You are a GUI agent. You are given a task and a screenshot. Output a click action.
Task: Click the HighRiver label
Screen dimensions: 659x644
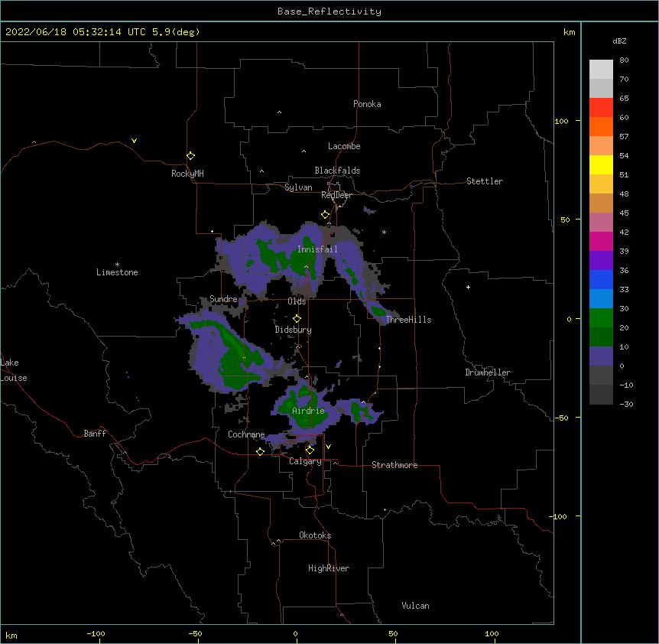[x=329, y=568]
